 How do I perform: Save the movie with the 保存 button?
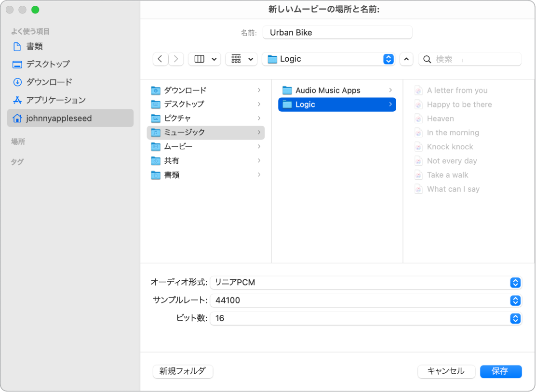(x=501, y=371)
